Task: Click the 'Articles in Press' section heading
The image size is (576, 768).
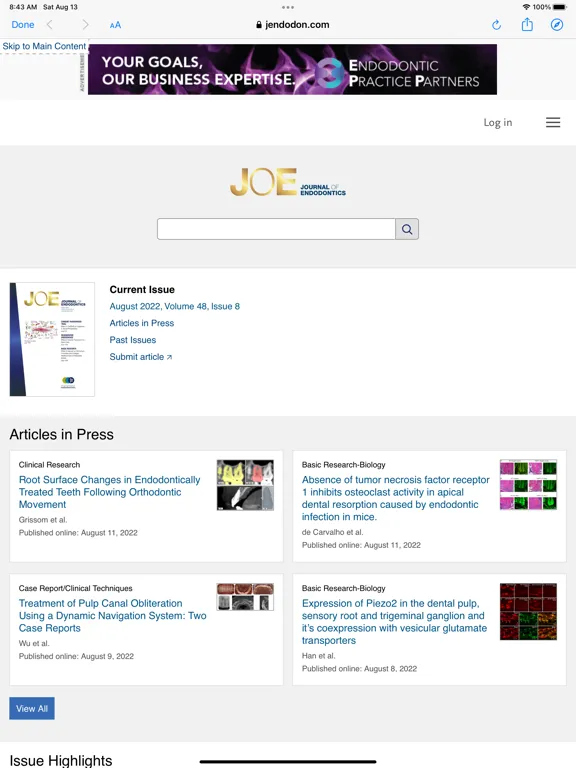Action: click(62, 434)
